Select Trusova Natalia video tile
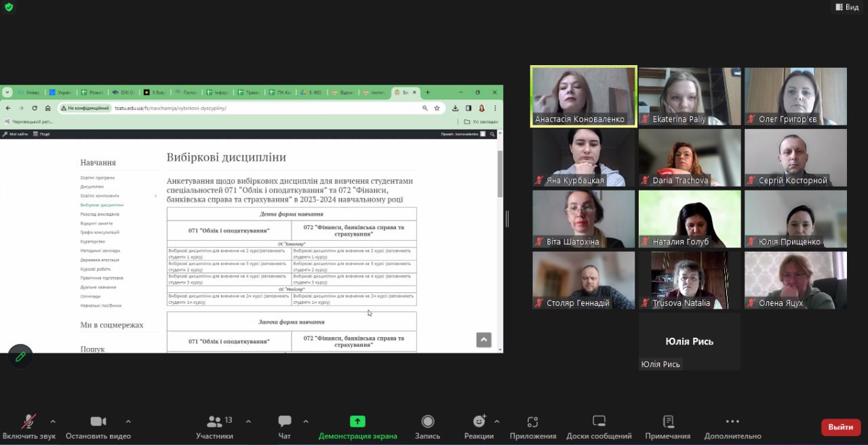 [689, 280]
